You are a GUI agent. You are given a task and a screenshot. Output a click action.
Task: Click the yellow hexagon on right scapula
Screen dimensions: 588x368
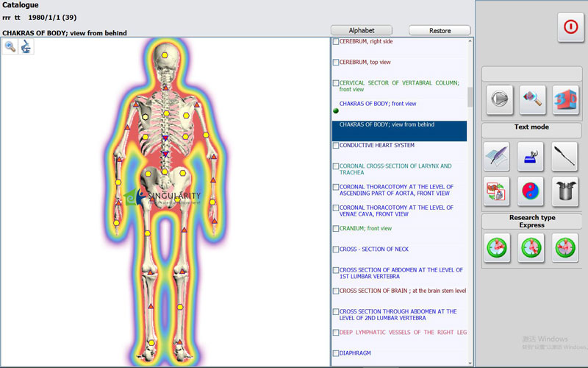[187, 116]
